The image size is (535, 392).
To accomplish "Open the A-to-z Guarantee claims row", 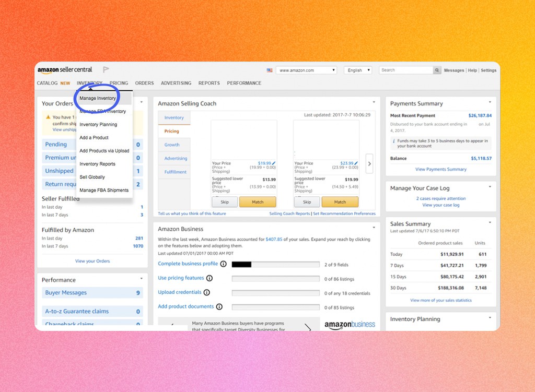I will coord(92,311).
